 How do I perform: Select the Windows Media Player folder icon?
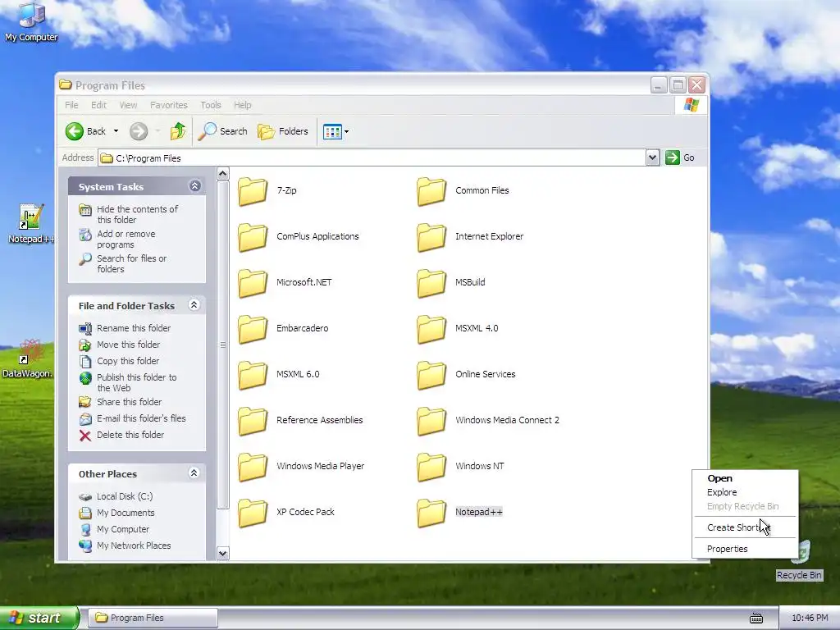(x=253, y=467)
